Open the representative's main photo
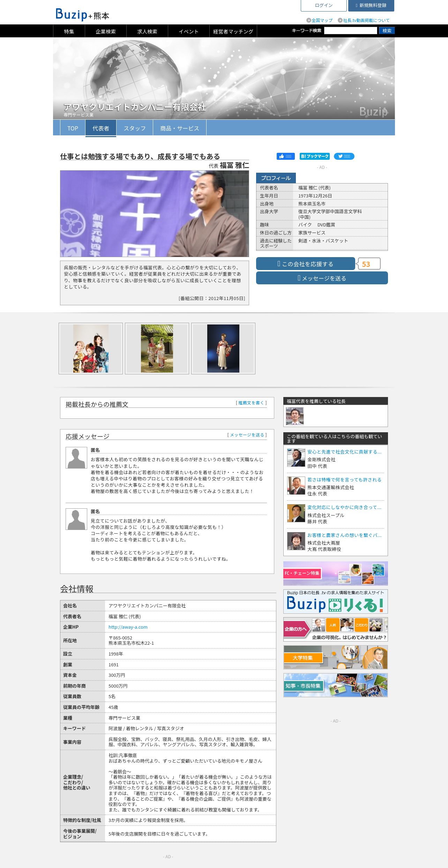The width and height of the screenshot is (448, 868). (x=155, y=214)
